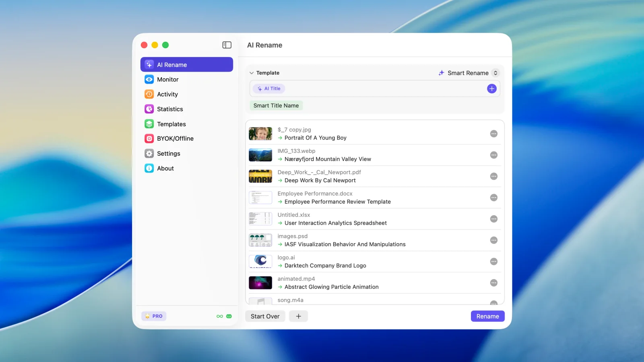This screenshot has height=362, width=644.
Task: Open the Templates section
Action: 187,124
